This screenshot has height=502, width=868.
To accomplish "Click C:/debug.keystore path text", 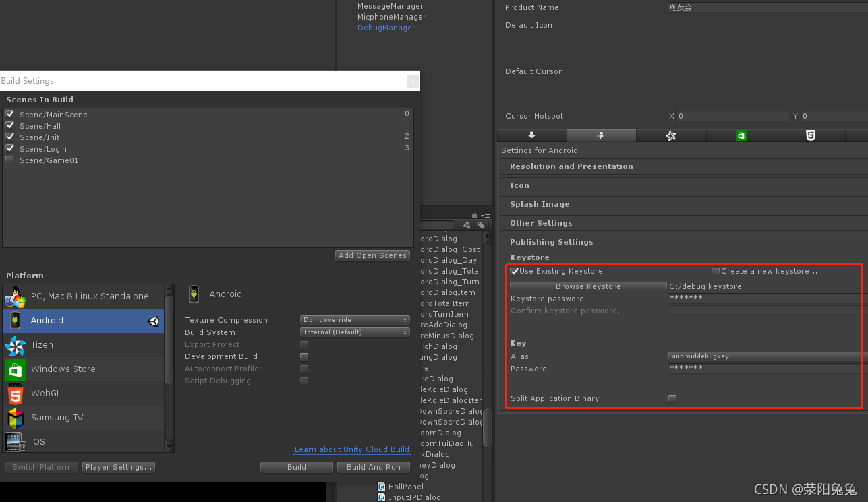I will (x=705, y=286).
